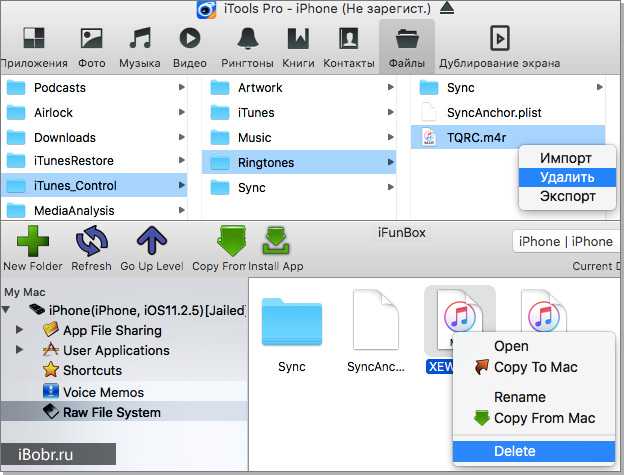Click the Go Up Level arrow
The image size is (624, 475).
tap(152, 241)
